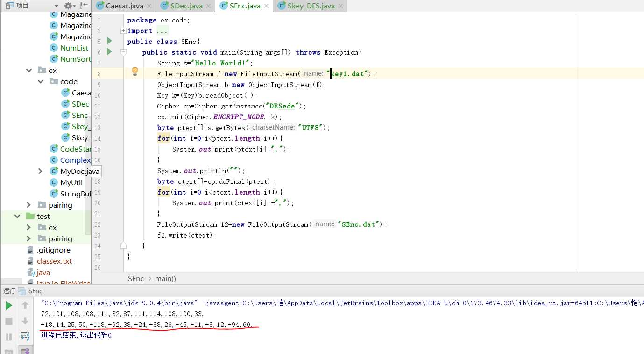
Task: Select classex.txt in the project tree
Action: (54, 261)
